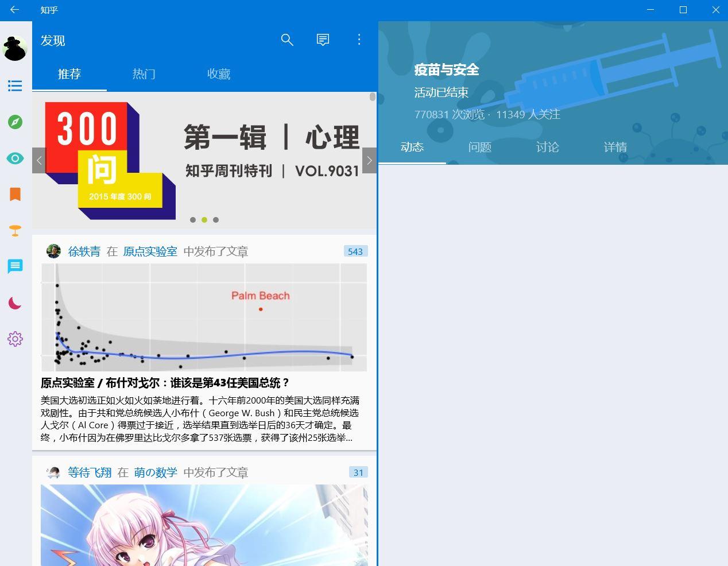Open article 布什对戈尔 title
Image resolution: width=728 pixels, height=566 pixels.
click(x=165, y=383)
